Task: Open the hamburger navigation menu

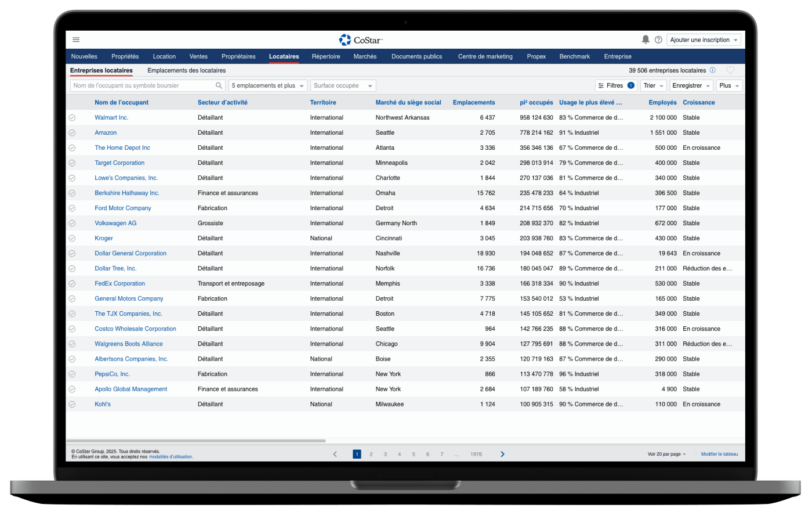Action: pyautogui.click(x=76, y=40)
